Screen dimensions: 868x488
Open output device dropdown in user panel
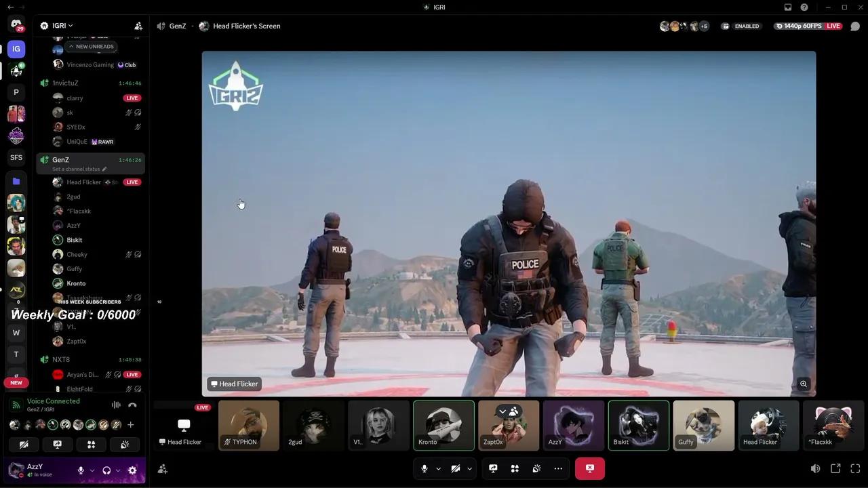tap(118, 470)
